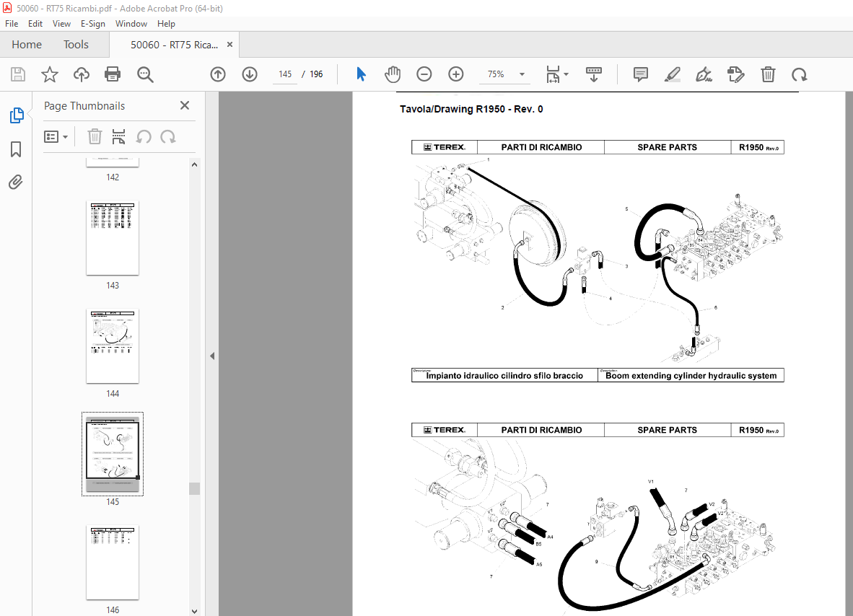Zoom in with plus button

(x=456, y=74)
